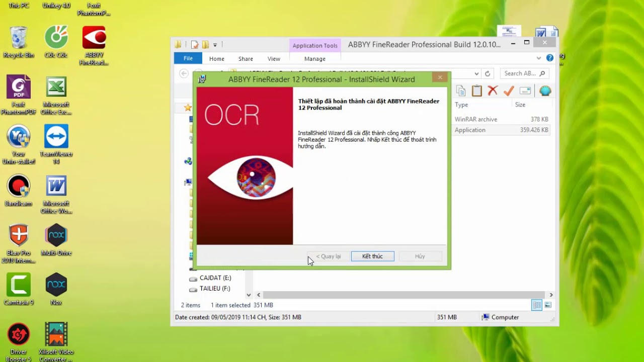Select the ABBYY FineReader desktop shortcut
644x362 pixels.
pyautogui.click(x=94, y=46)
